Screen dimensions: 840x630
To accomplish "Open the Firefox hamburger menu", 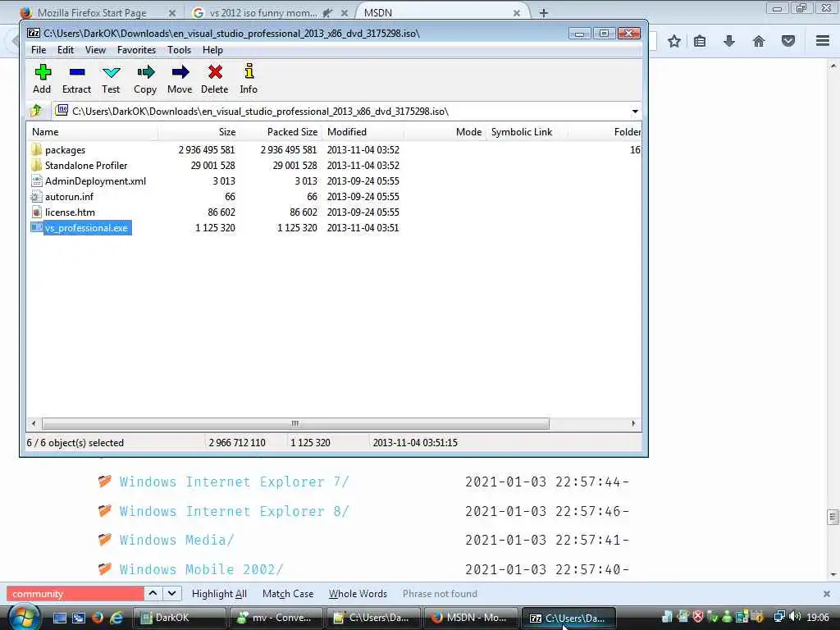I will 823,41.
